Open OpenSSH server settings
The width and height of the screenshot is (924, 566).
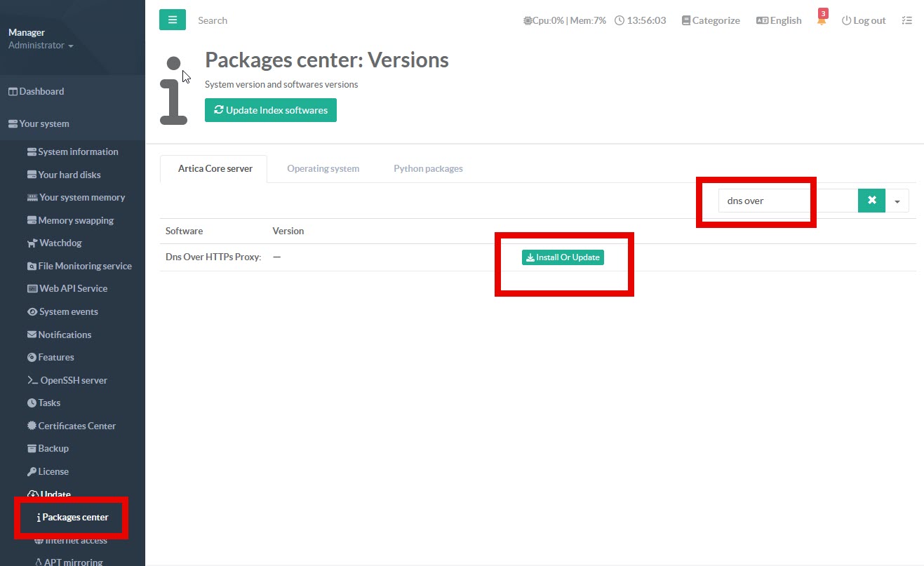pos(72,380)
